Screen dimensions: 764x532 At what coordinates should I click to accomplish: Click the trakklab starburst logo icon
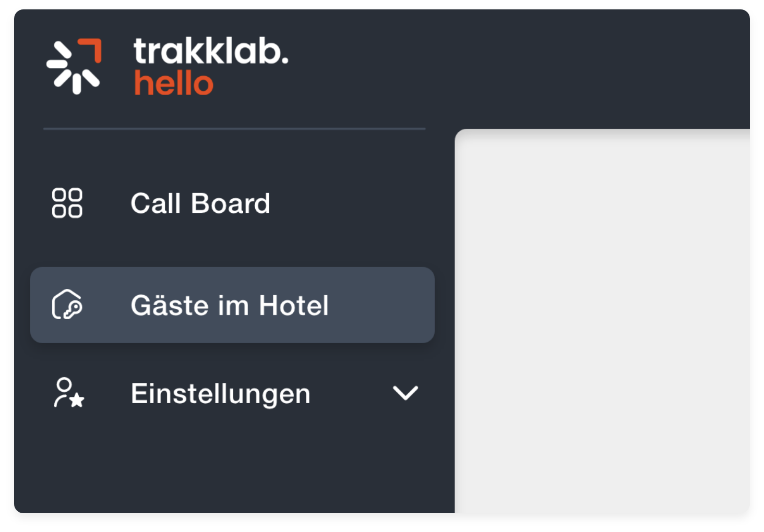coord(74,66)
